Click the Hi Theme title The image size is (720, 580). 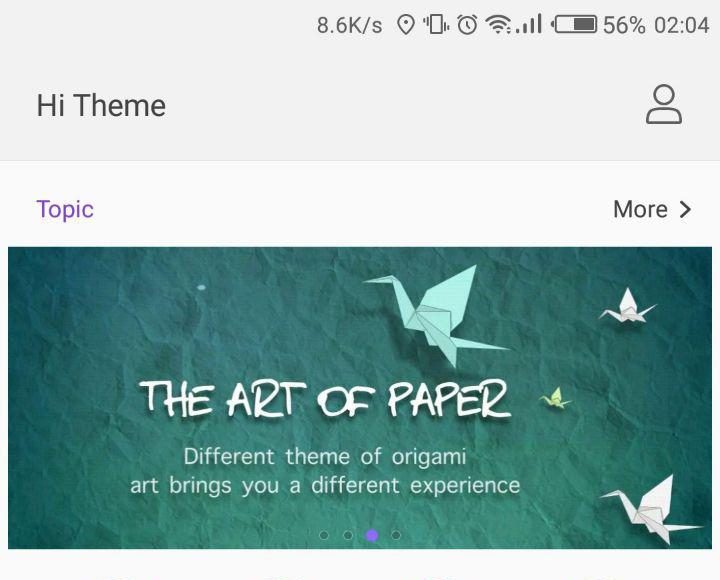101,105
